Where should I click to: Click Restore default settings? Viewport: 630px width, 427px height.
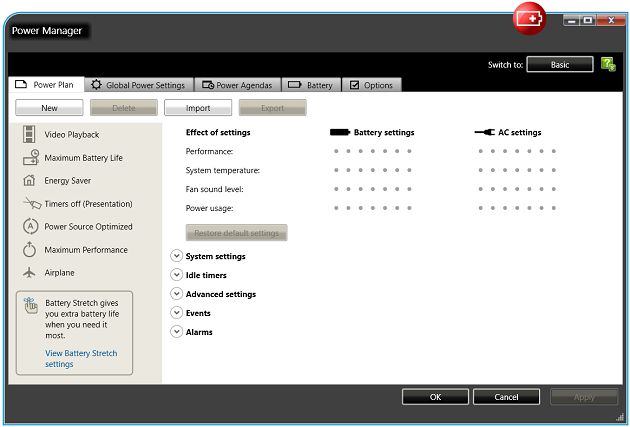(236, 233)
